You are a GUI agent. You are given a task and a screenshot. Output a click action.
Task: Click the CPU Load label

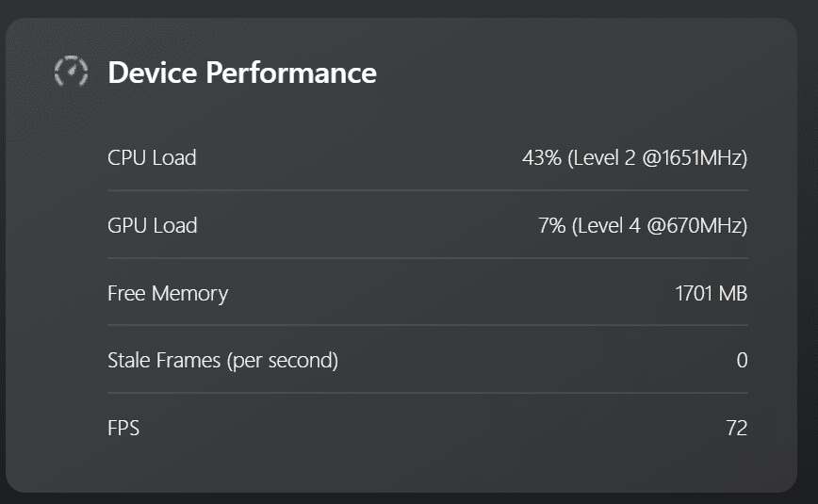152,157
